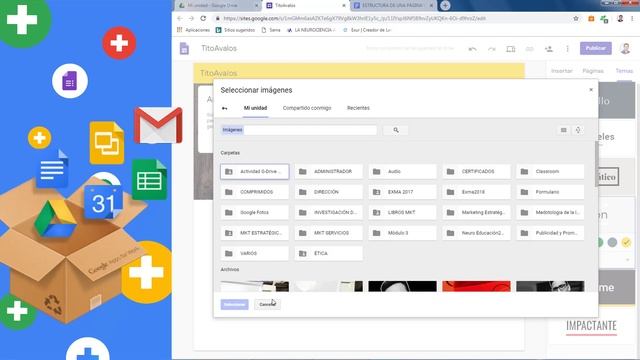640x360 pixels.
Task: Bookmark page with the star icon
Action: [x=576, y=18]
